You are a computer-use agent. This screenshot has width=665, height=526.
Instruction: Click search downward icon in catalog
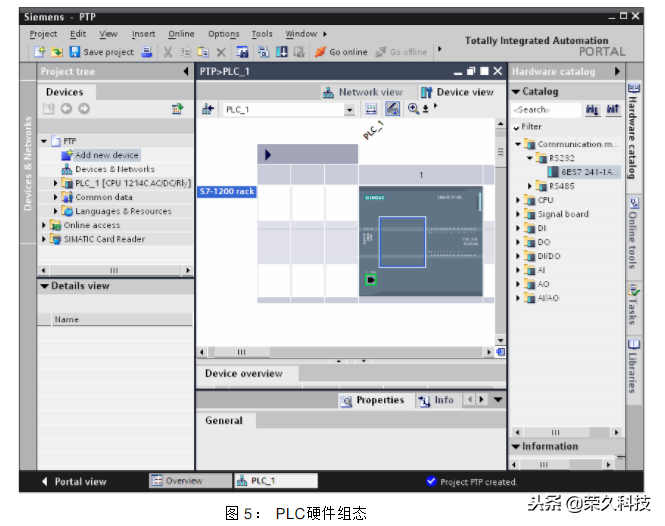(x=592, y=110)
